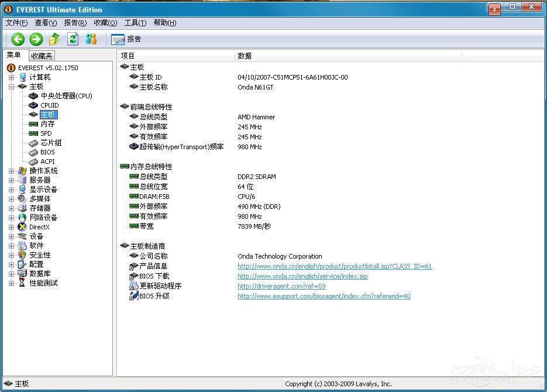This screenshot has width=547, height=392.
Task: Select the 设备 tree item
Action: click(36, 236)
